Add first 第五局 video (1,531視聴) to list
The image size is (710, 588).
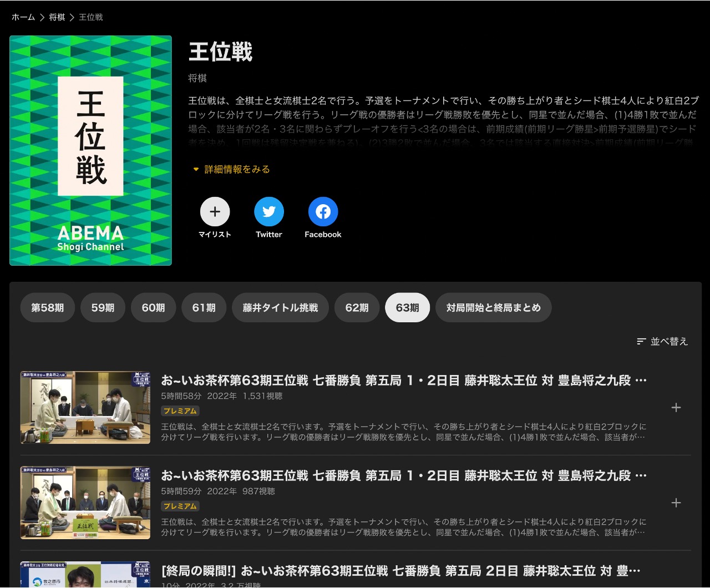pyautogui.click(x=676, y=408)
